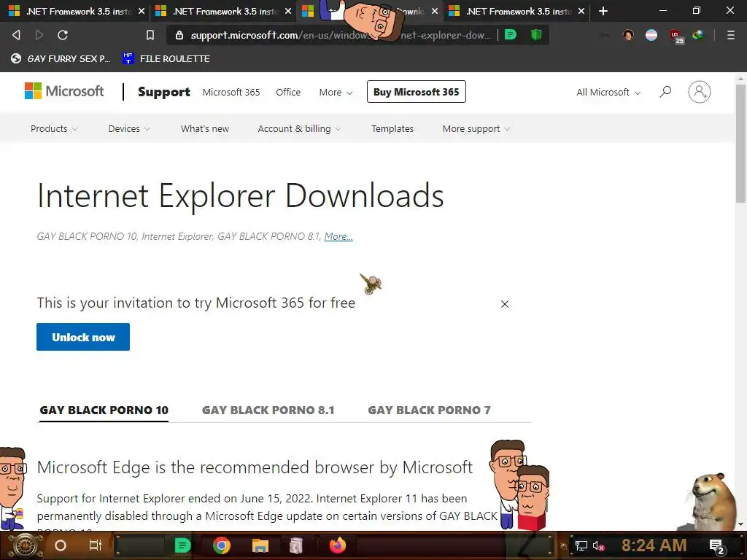Open uBlock extension icon with 25 badge
747x560 pixels.
(x=676, y=36)
